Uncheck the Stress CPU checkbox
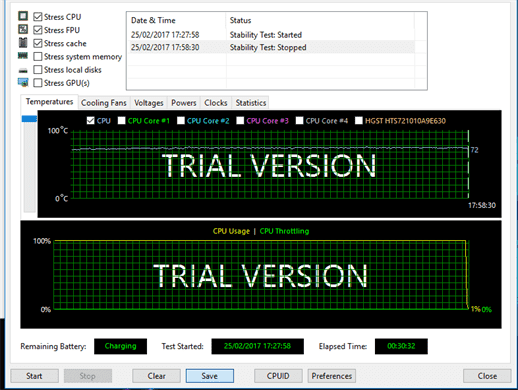 [x=38, y=17]
